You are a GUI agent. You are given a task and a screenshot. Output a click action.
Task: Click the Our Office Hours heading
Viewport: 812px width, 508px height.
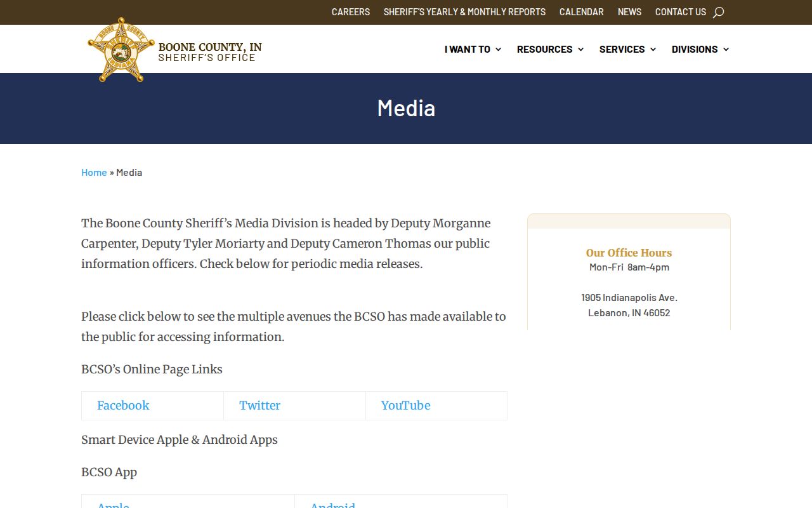pyautogui.click(x=629, y=253)
